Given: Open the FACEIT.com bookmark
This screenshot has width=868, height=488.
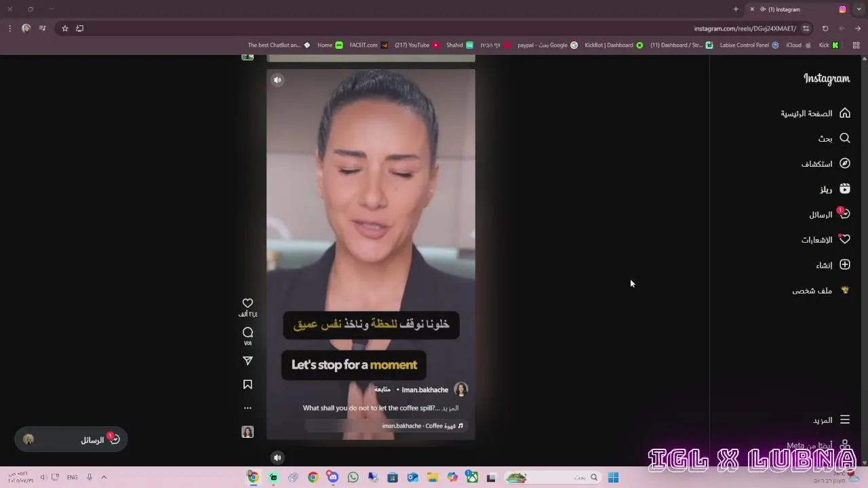Looking at the screenshot, I should pos(369,45).
